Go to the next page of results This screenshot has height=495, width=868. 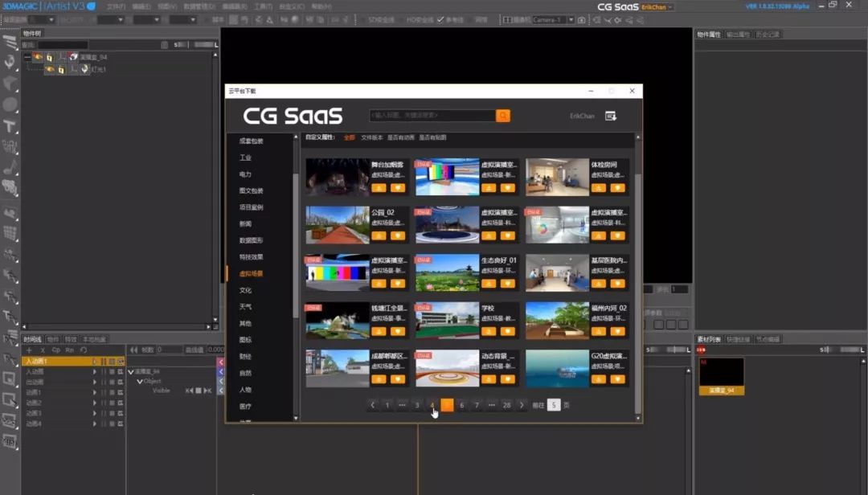pyautogui.click(x=522, y=405)
